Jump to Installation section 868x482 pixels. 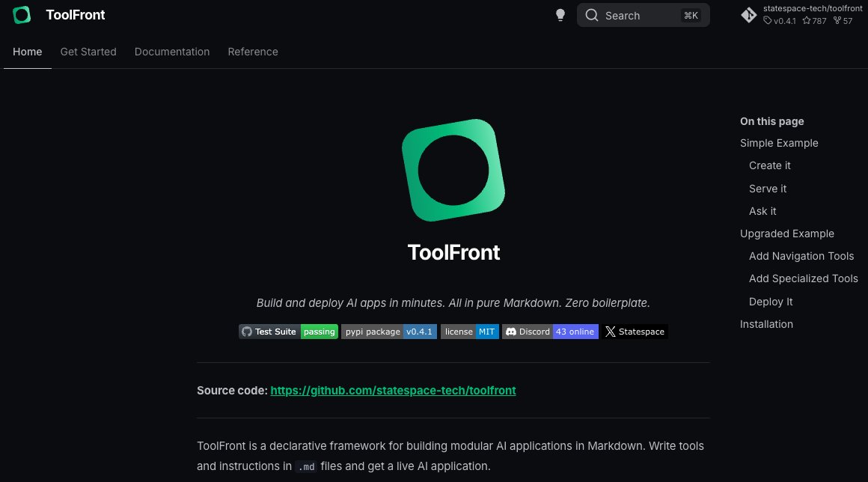[x=766, y=324]
